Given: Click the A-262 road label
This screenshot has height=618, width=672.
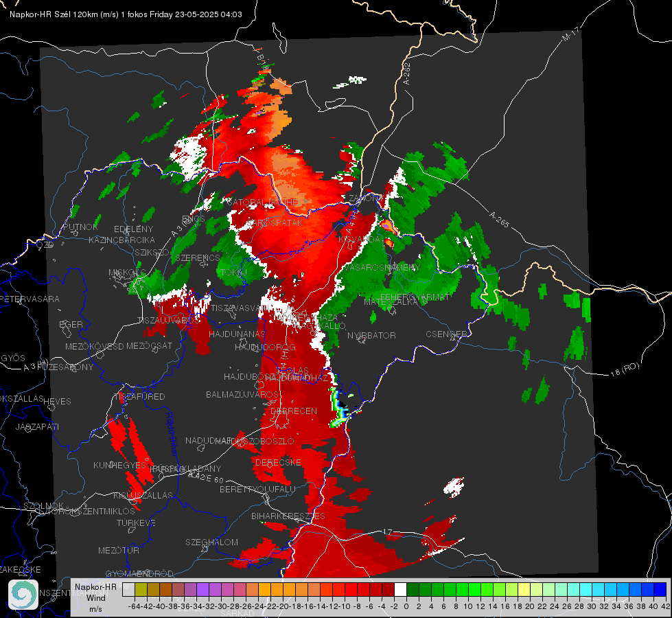Looking at the screenshot, I should [x=407, y=73].
